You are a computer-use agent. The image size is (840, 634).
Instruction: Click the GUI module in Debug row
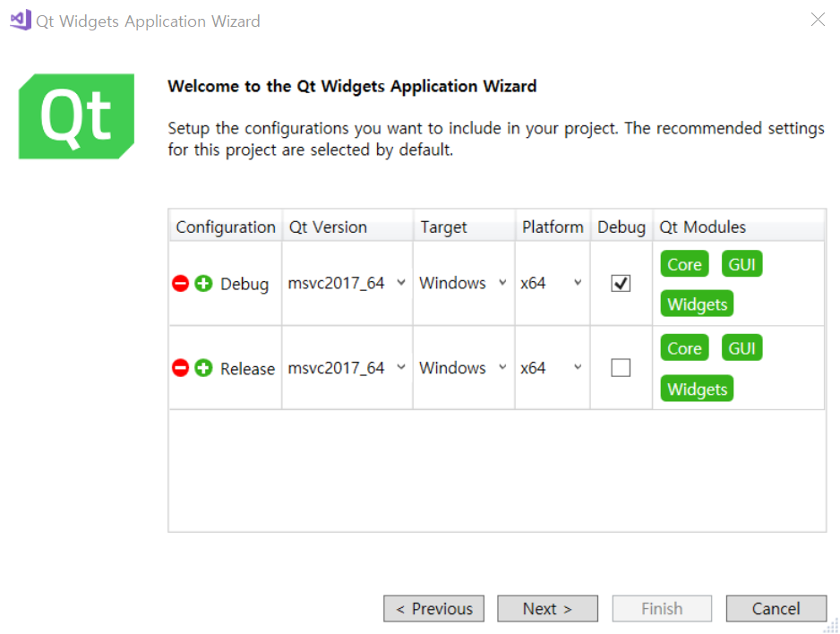point(742,264)
